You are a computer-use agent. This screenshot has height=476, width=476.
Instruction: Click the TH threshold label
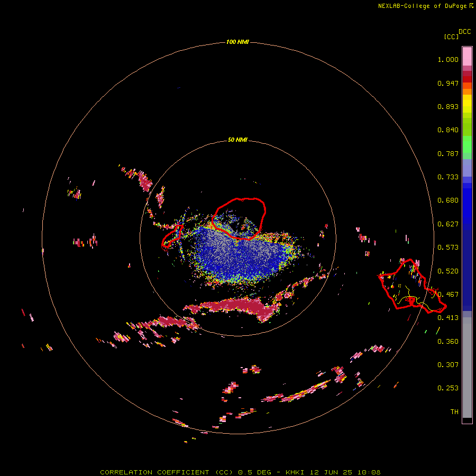(x=454, y=412)
